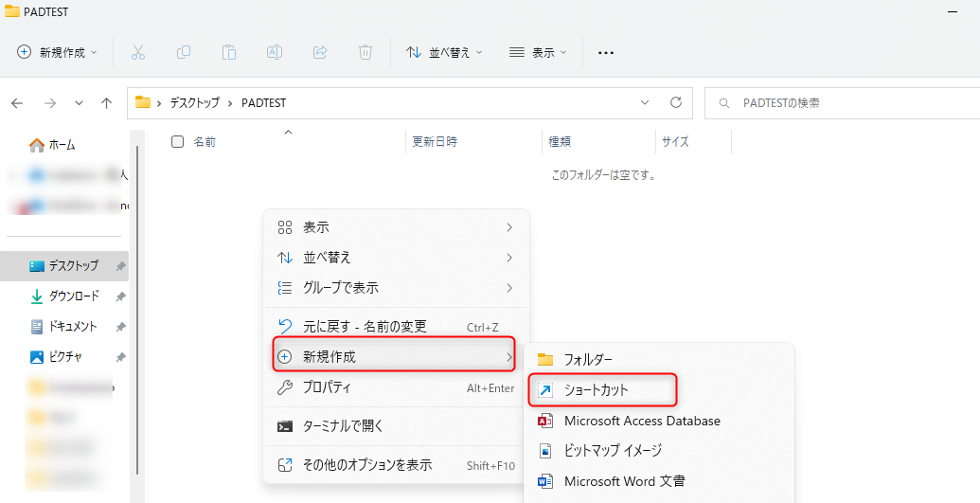Select 新規作成 in the context menu

[x=395, y=357]
